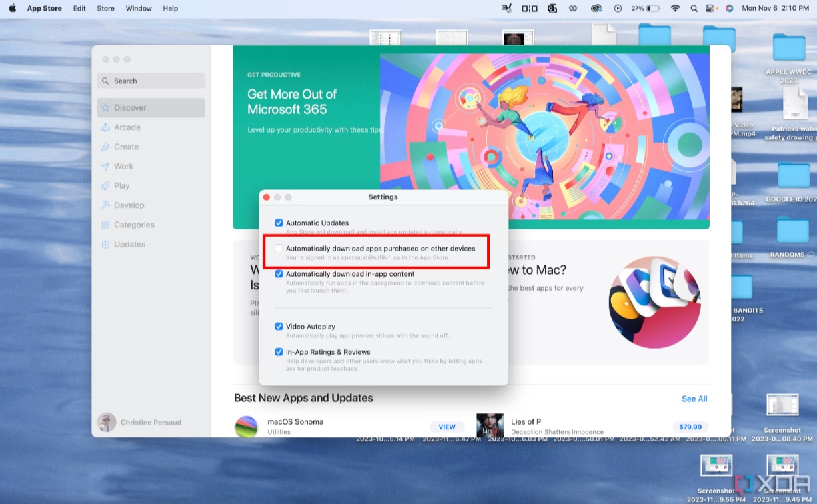
Task: Disable Automatic Updates
Action: click(279, 223)
